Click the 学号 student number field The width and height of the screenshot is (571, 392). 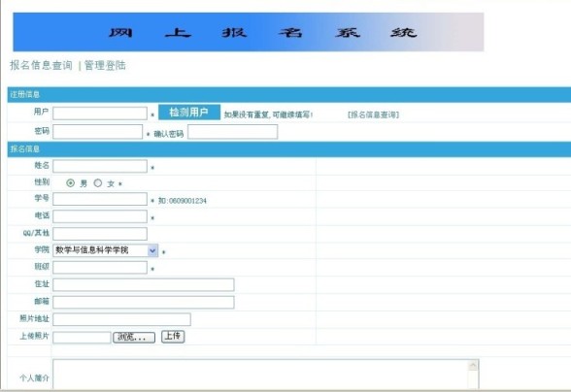click(x=100, y=199)
